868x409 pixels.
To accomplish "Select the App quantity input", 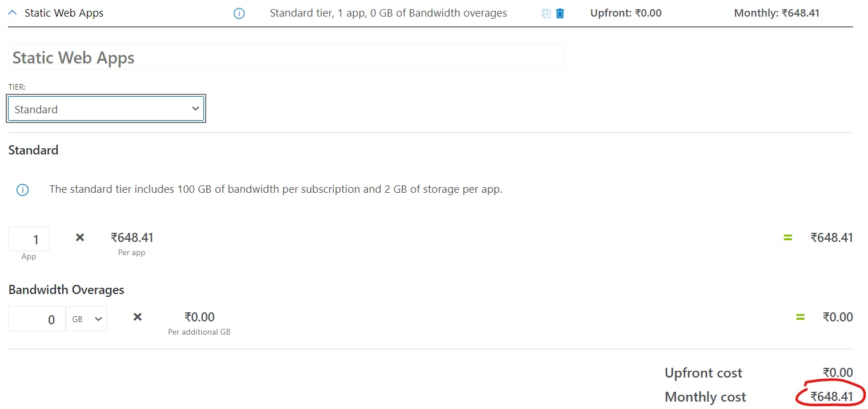I will pyautogui.click(x=29, y=239).
